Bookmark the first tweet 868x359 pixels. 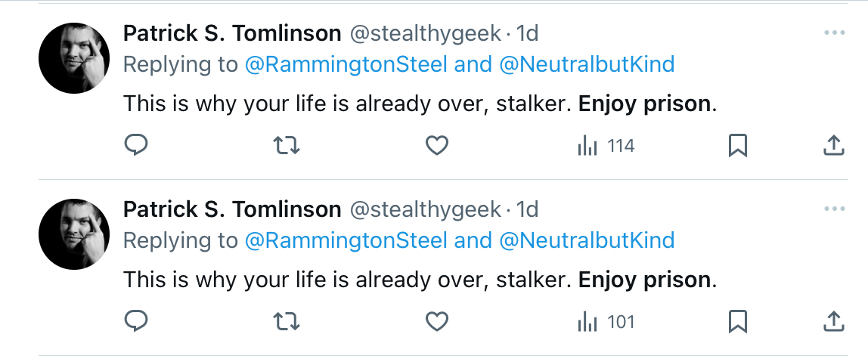coord(737,145)
